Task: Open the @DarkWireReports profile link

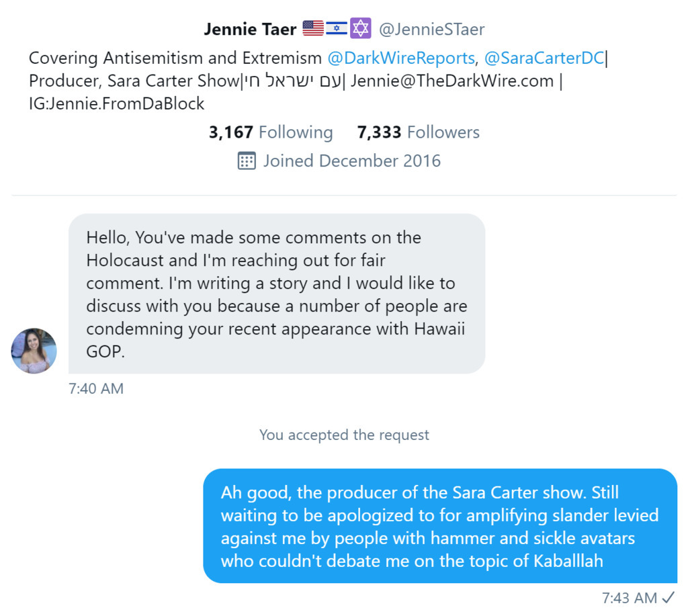Action: pyautogui.click(x=400, y=58)
